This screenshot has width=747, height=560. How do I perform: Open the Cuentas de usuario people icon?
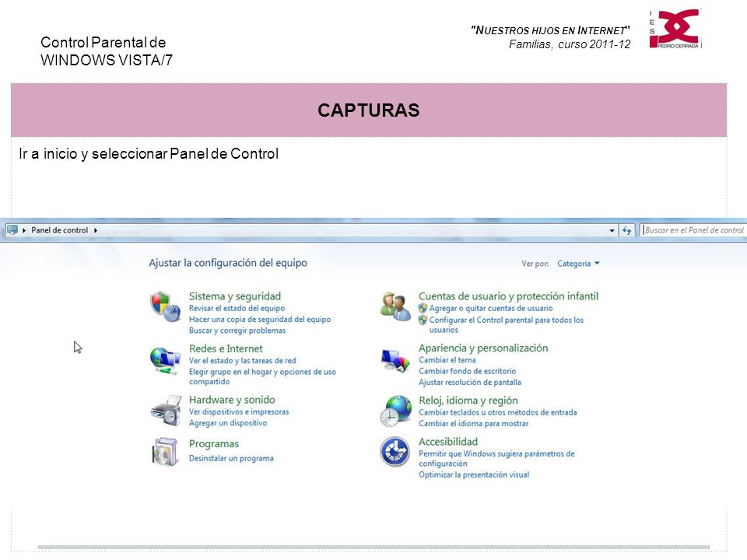[x=395, y=306]
